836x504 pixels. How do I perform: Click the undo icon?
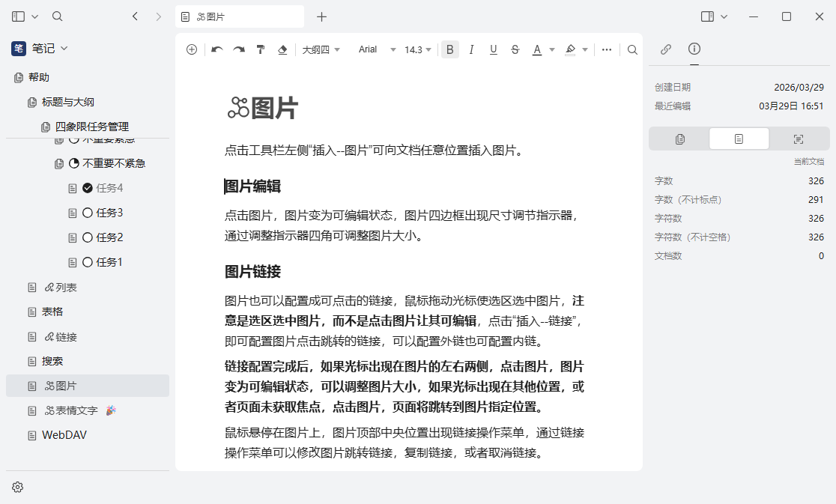tap(216, 49)
